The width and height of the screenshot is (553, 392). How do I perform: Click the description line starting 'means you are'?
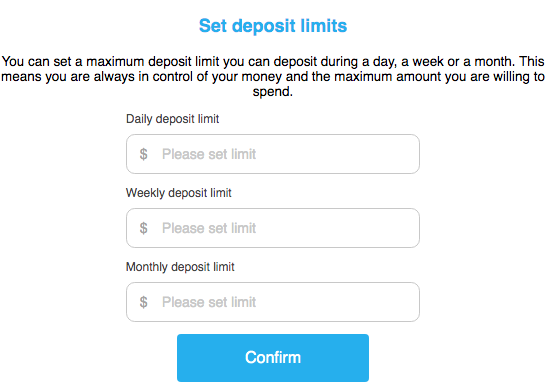coord(273,77)
